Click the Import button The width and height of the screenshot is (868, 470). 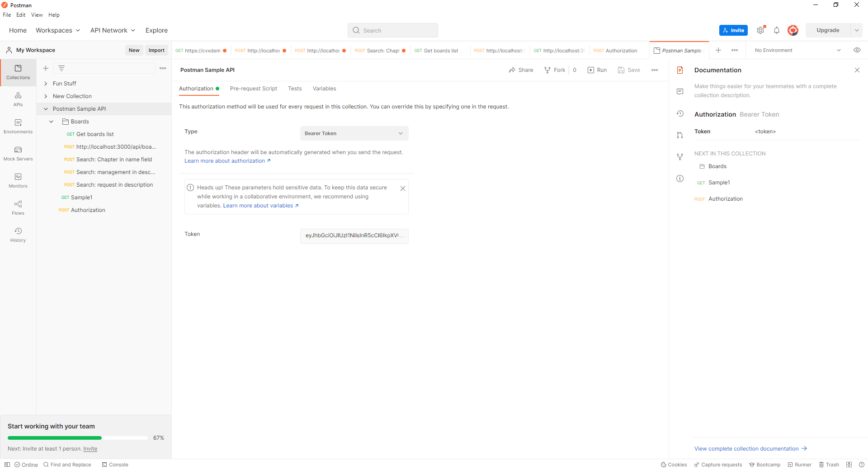click(156, 50)
